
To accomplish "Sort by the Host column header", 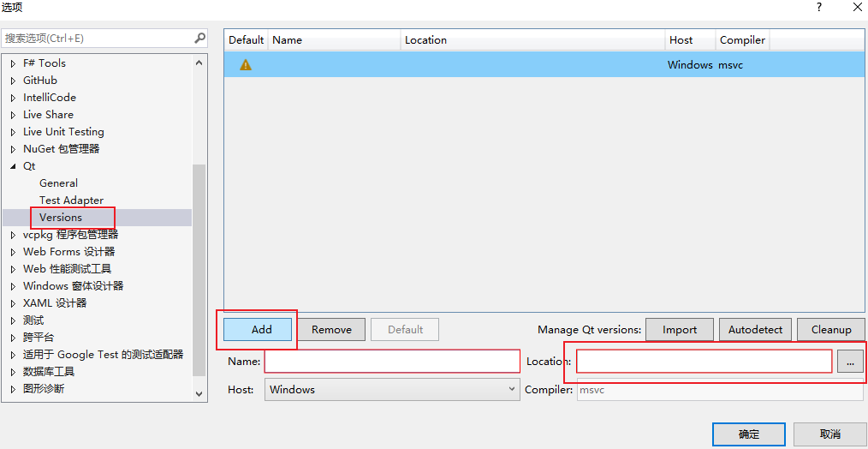I will point(690,40).
